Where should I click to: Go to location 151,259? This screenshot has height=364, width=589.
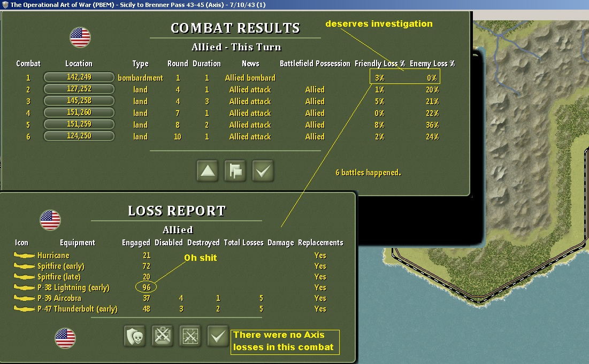[79, 124]
